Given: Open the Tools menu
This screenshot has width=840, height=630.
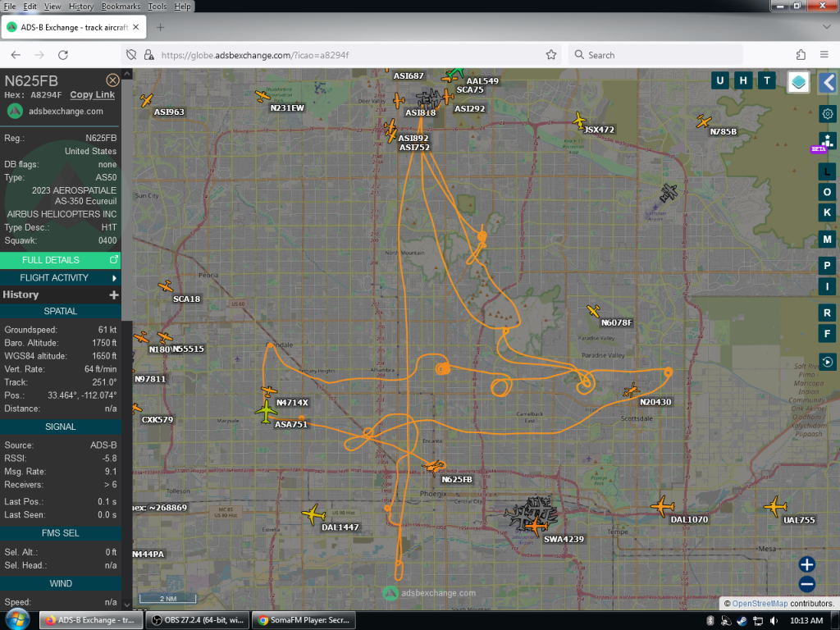Looking at the screenshot, I should pyautogui.click(x=157, y=7).
